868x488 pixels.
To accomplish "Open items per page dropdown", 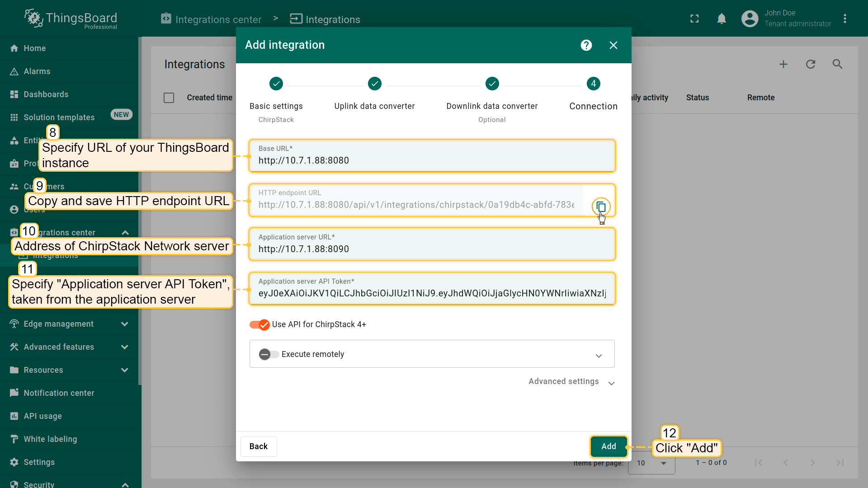I will pos(651,463).
